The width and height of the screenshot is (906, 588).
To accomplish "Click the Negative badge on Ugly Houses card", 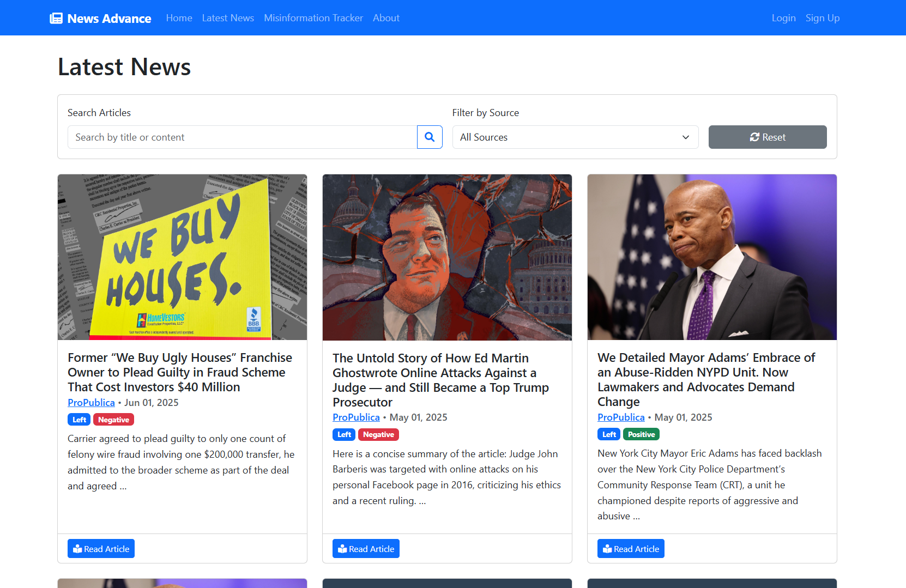I will coord(113,420).
